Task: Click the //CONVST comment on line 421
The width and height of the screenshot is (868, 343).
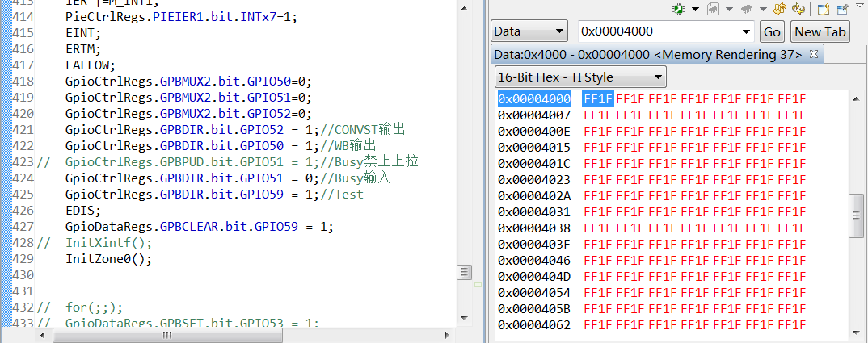Action: pos(363,130)
